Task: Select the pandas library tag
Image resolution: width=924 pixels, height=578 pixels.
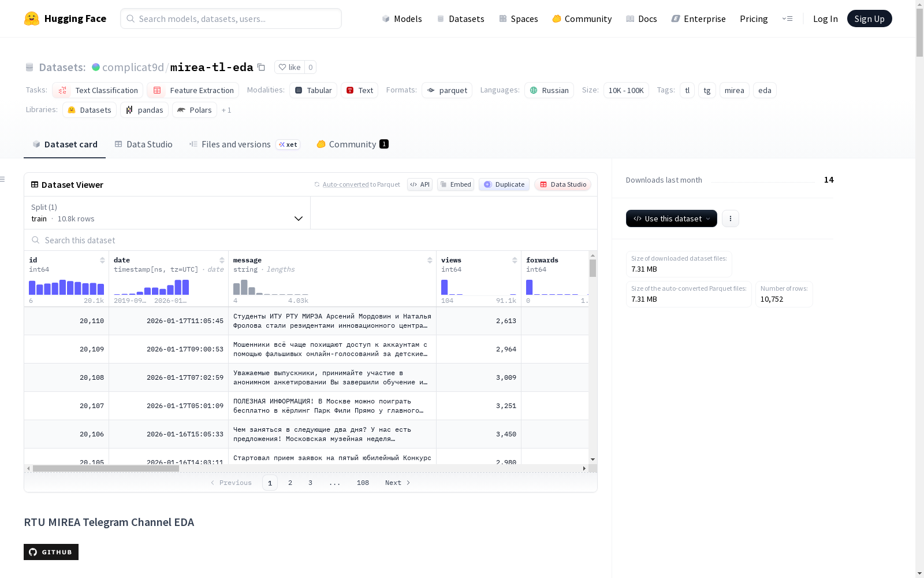Action: tap(144, 110)
